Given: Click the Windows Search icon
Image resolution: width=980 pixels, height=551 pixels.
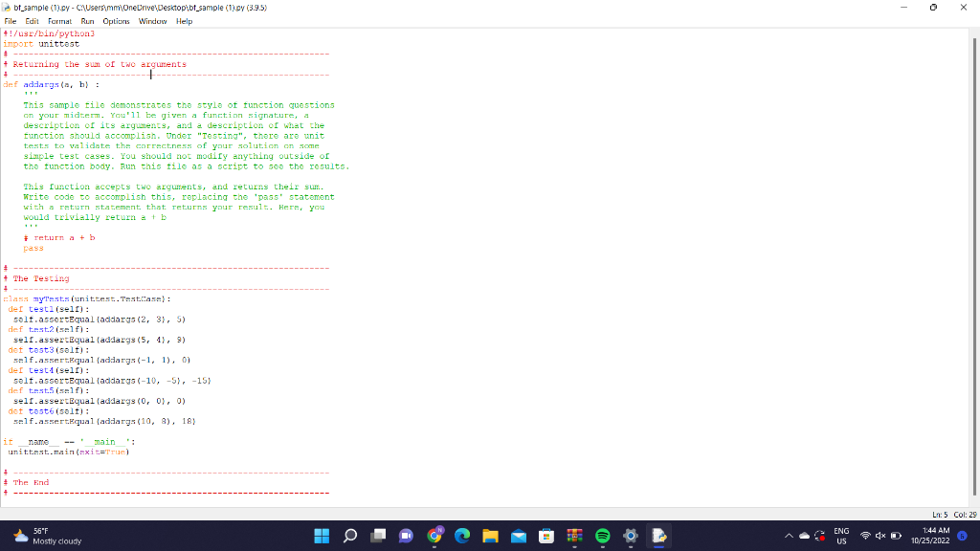Looking at the screenshot, I should point(350,536).
